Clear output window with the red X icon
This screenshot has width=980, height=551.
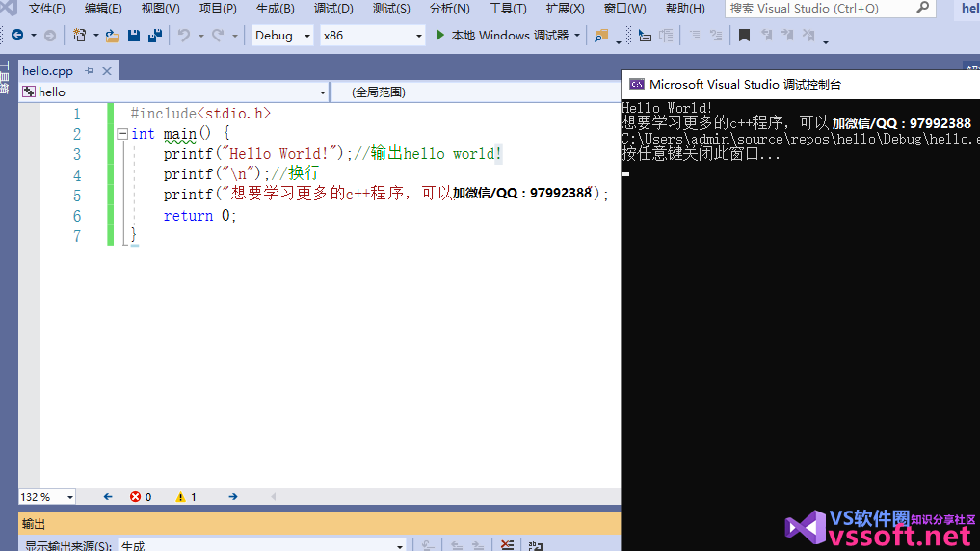pos(508,545)
